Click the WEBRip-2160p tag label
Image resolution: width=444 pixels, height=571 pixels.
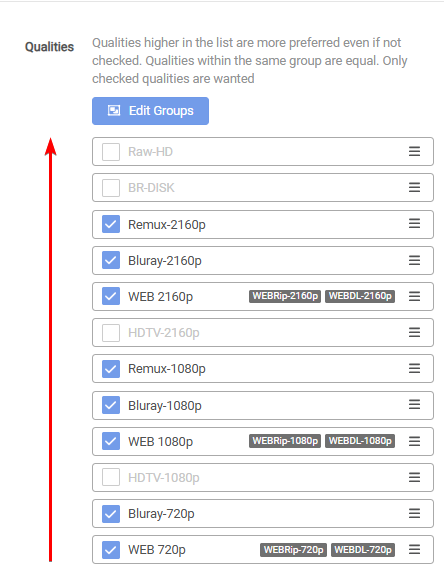[285, 296]
